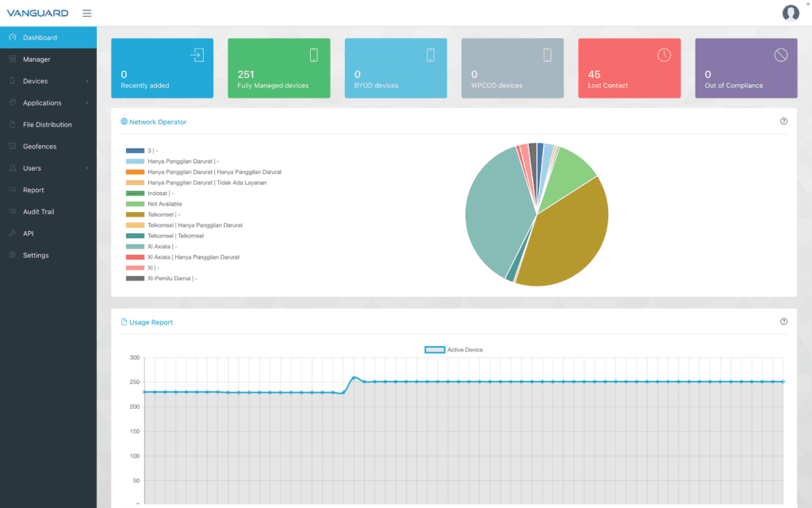Click the Fully Managed devices phone icon

(314, 55)
